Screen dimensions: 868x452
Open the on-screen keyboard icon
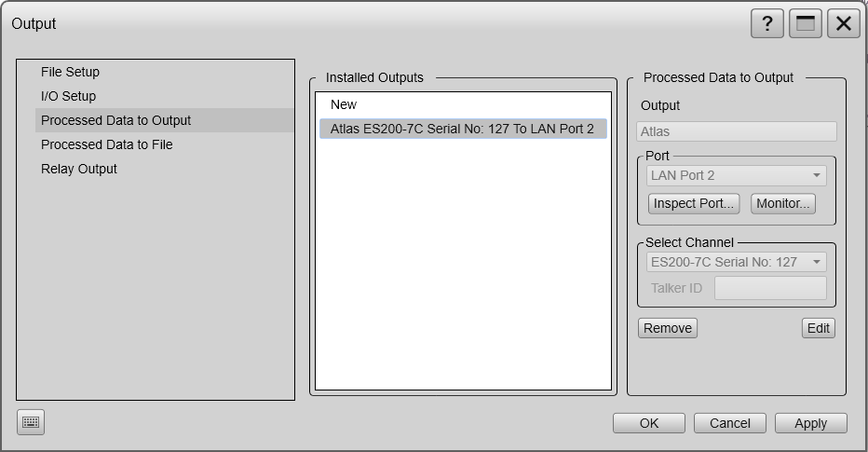click(x=31, y=422)
